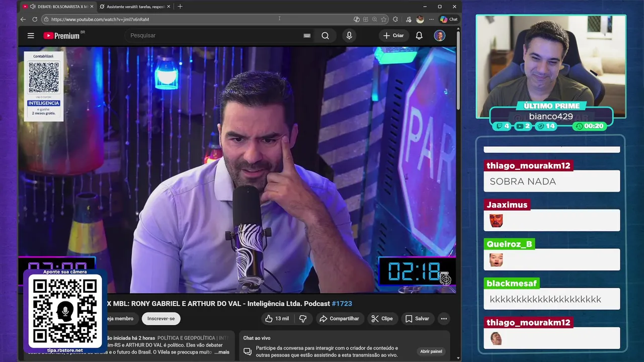View site information lock icon

(x=46, y=19)
